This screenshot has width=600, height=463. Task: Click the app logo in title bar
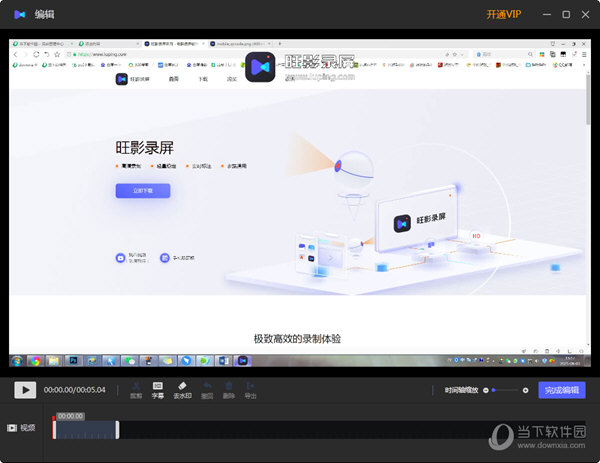pos(20,15)
